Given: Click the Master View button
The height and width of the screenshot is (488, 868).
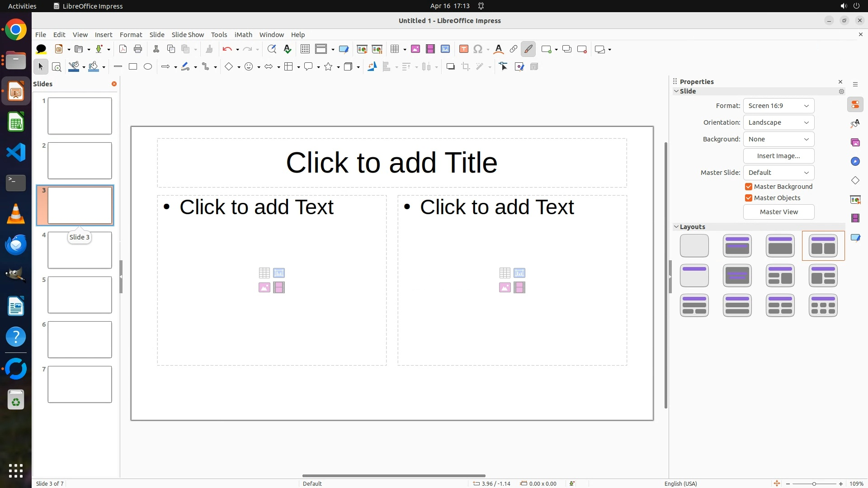Looking at the screenshot, I should tap(778, 212).
